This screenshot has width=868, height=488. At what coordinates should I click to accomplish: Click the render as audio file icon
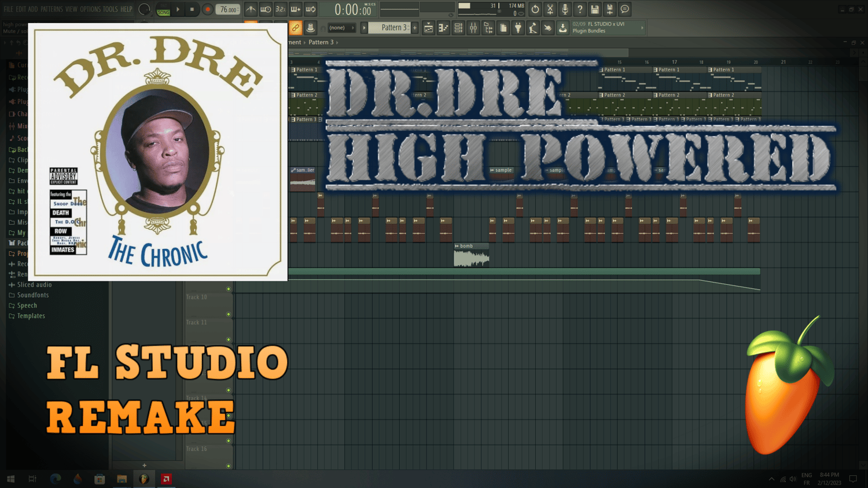click(x=610, y=9)
